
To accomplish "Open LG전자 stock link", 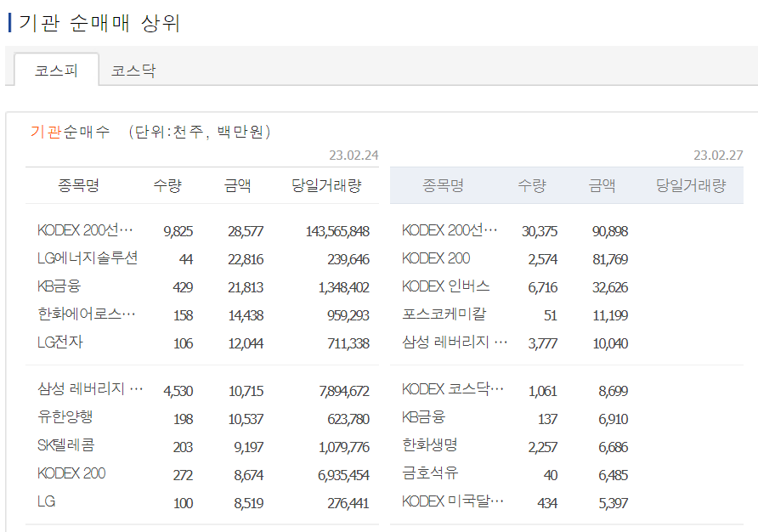I will pos(60,342).
